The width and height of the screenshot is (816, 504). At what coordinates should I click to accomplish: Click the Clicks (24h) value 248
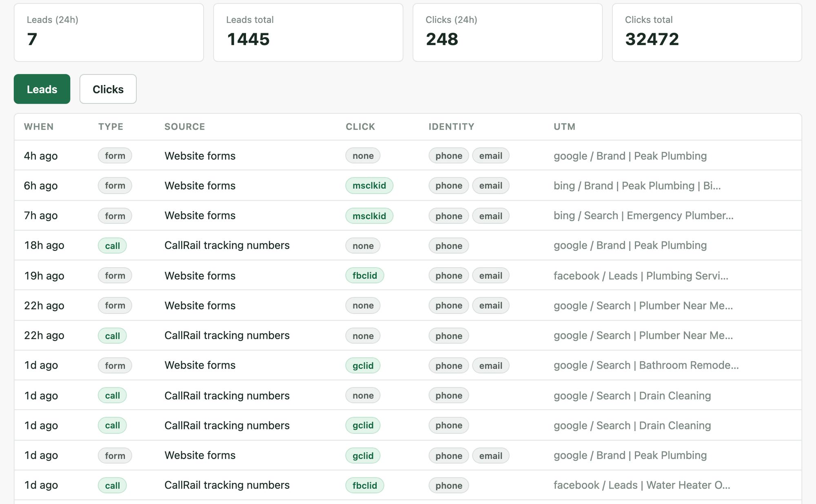(442, 40)
